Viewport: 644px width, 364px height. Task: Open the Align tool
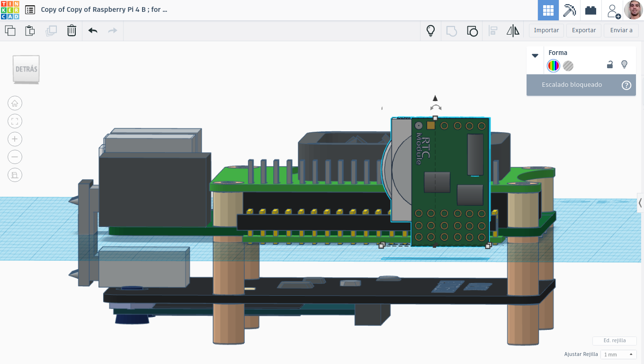coord(493,31)
